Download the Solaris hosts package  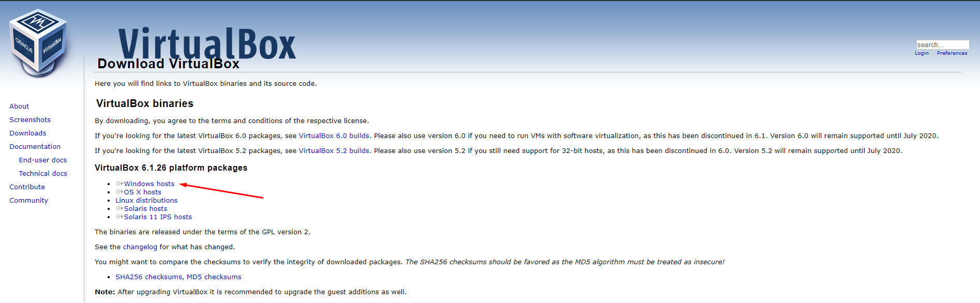(x=146, y=208)
